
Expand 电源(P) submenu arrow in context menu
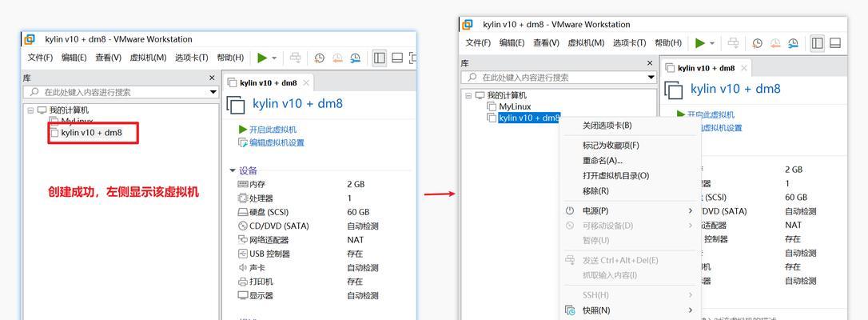click(x=691, y=211)
